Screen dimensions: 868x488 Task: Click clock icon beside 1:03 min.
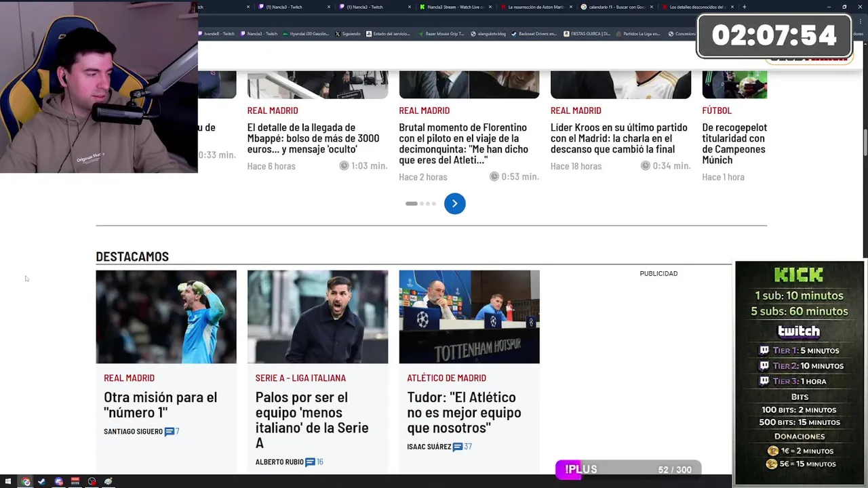(344, 165)
